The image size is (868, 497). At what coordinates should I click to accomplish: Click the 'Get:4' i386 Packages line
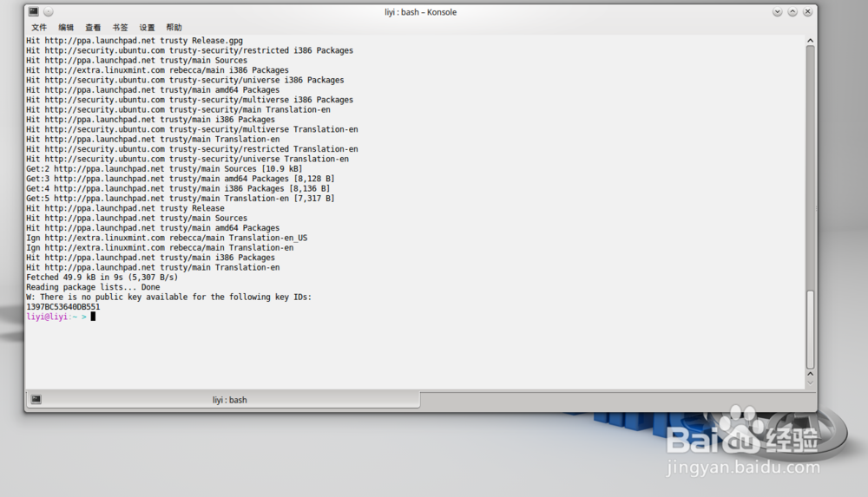[x=178, y=189]
